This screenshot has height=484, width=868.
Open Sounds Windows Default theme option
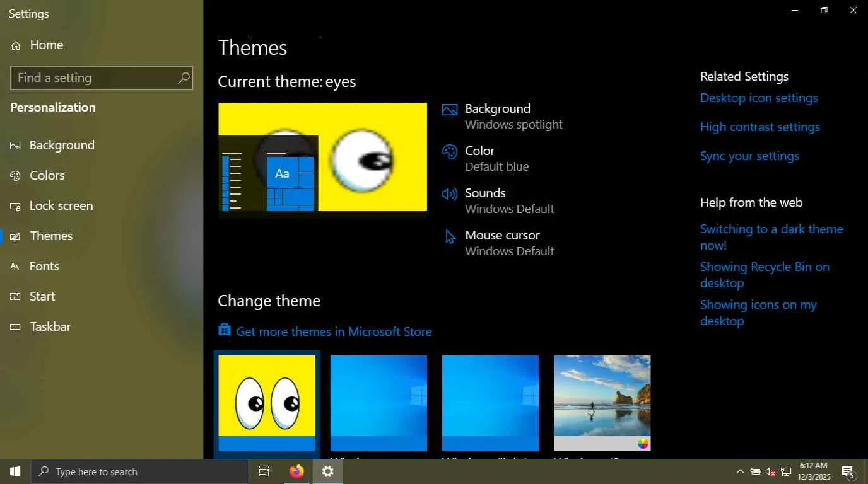point(498,201)
